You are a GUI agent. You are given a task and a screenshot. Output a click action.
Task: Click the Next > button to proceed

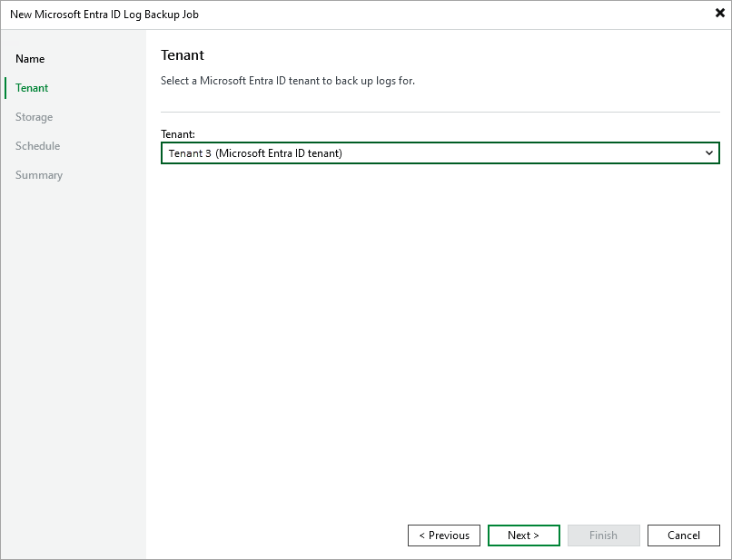[523, 535]
